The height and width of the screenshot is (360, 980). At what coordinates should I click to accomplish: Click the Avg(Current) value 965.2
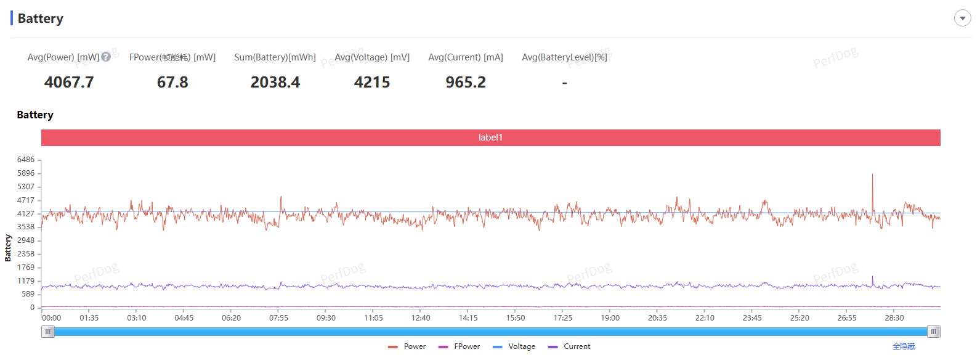pyautogui.click(x=465, y=82)
